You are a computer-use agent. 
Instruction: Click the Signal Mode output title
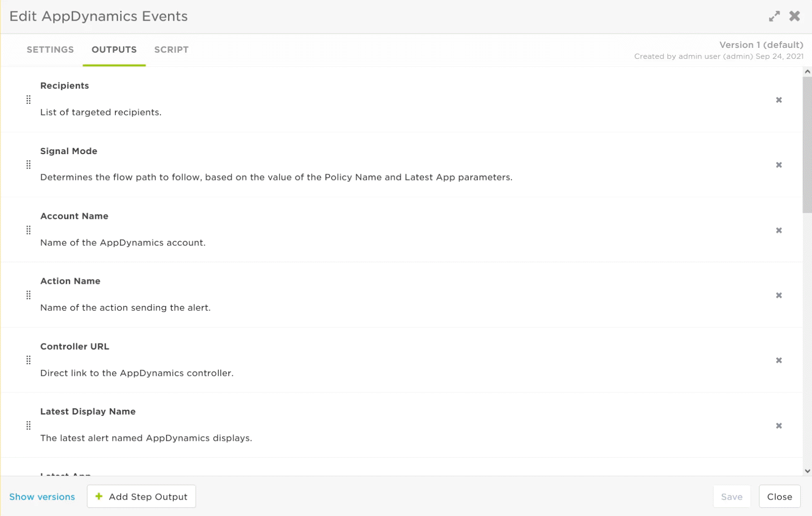[x=68, y=151]
